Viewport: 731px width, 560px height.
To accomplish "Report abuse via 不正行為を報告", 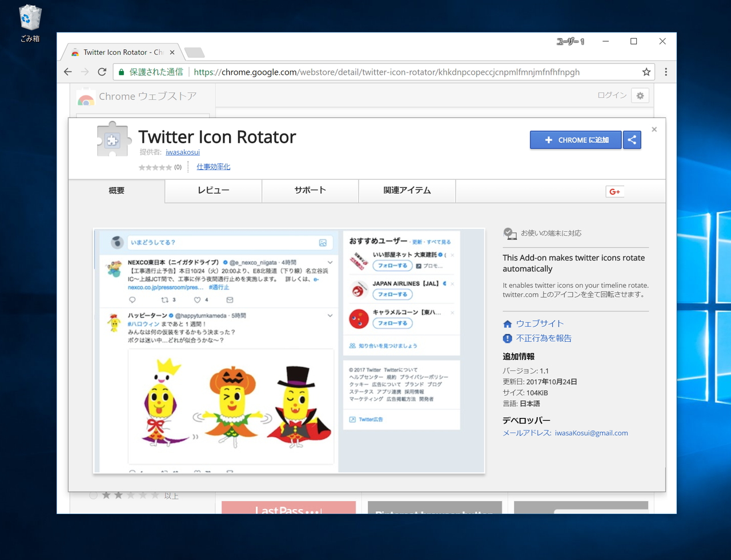I will pyautogui.click(x=543, y=338).
